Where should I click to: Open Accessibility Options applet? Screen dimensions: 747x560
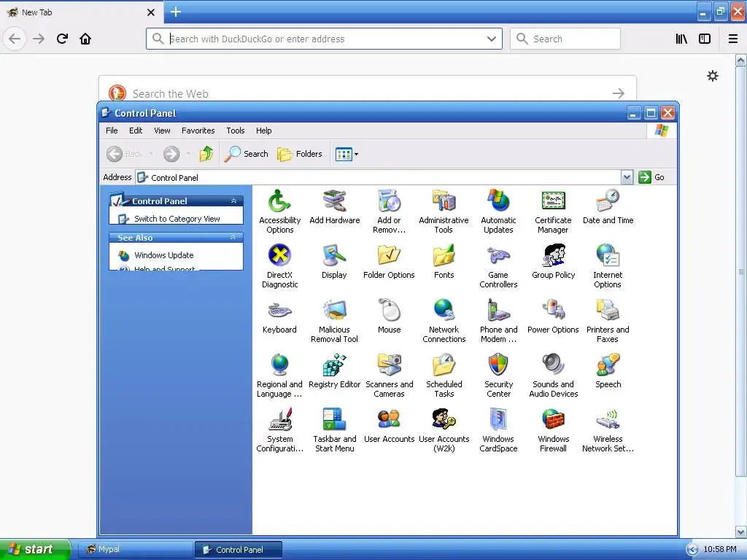pyautogui.click(x=279, y=211)
